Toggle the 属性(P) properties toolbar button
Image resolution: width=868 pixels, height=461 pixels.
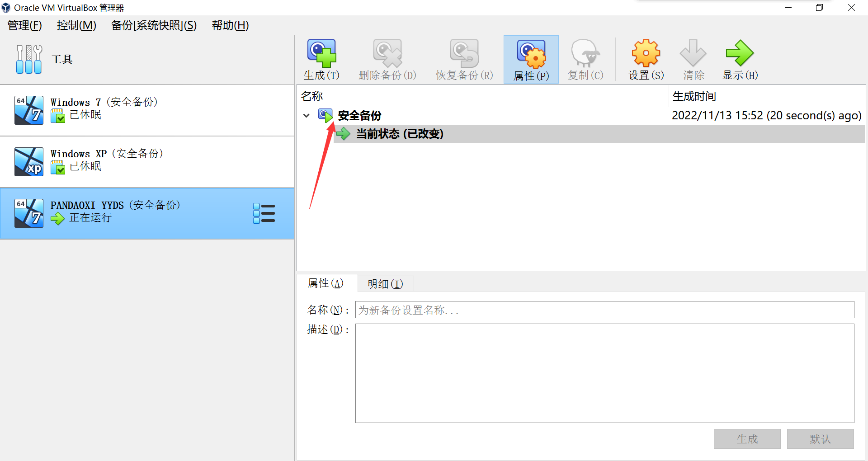tap(531, 59)
